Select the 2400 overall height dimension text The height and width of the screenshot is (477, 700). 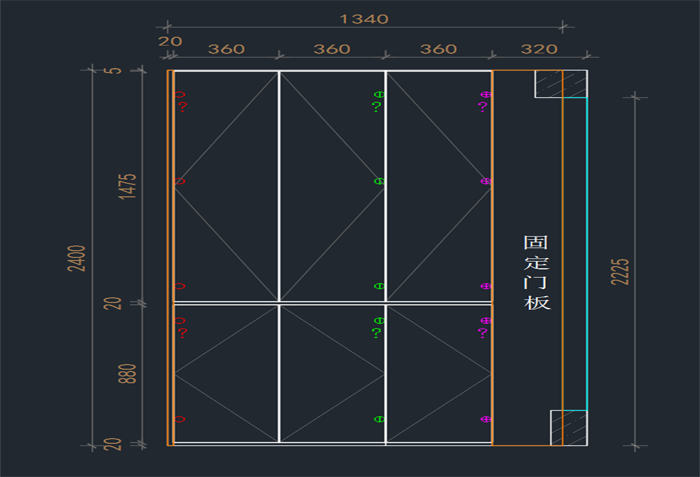click(x=77, y=257)
